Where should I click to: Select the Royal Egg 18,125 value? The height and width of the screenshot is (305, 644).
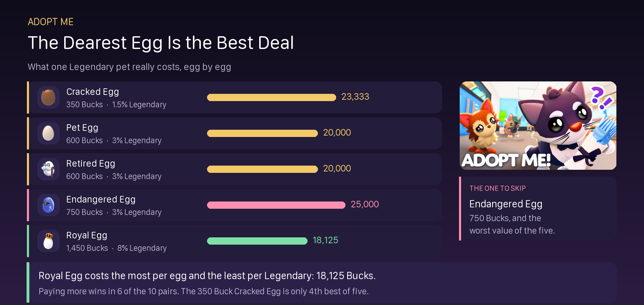(x=325, y=240)
